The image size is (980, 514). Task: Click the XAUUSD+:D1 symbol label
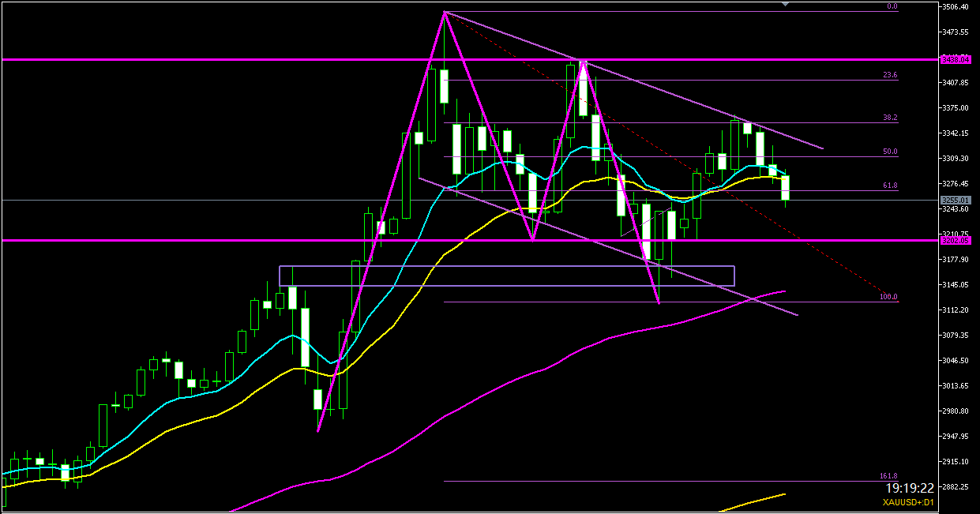908,502
